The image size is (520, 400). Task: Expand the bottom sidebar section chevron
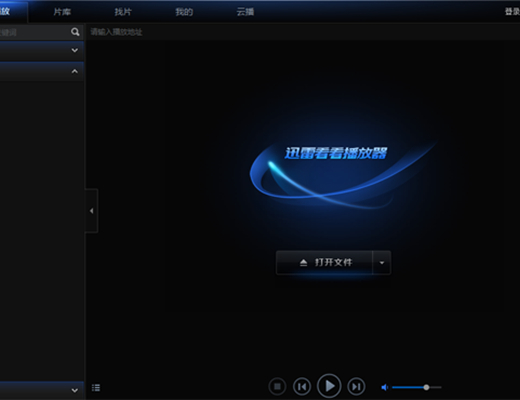[75, 390]
